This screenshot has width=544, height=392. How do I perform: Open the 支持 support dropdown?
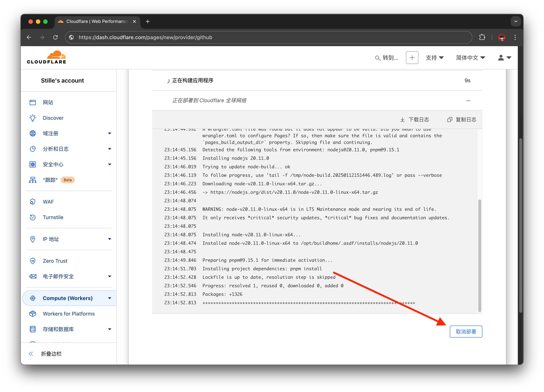click(435, 58)
